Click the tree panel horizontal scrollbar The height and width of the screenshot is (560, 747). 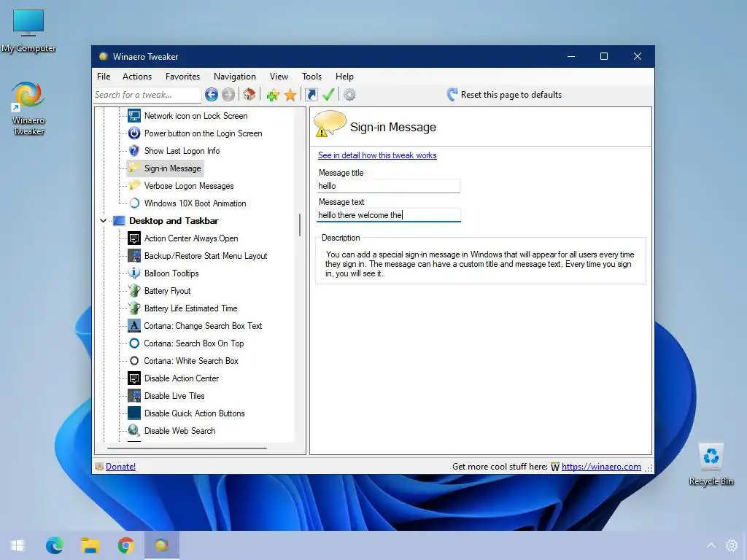[x=187, y=448]
